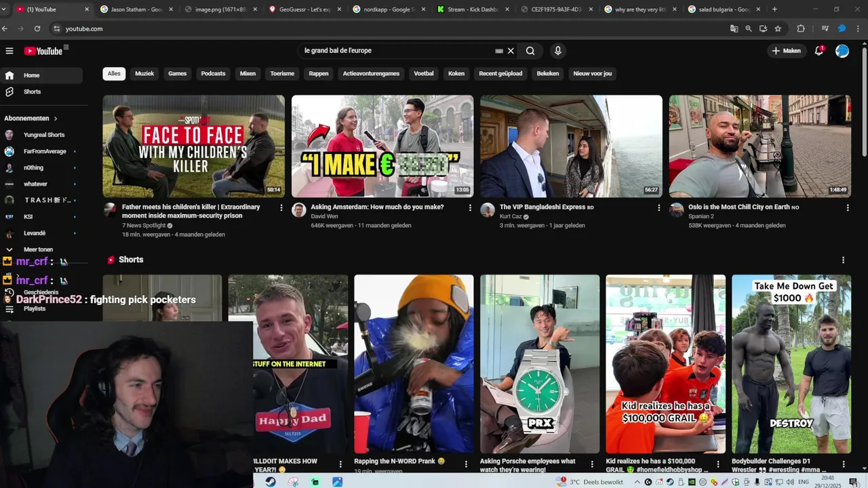Select the Mixen filter chip

(248, 73)
